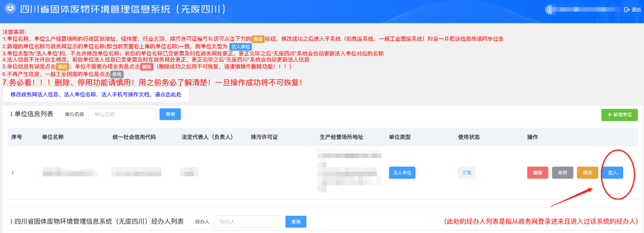Click the system logo emblem in the header

(x=10, y=9)
